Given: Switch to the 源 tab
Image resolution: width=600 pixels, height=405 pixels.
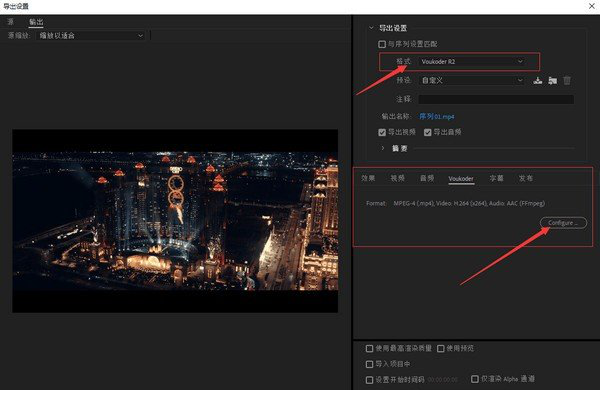Looking at the screenshot, I should tap(10, 22).
